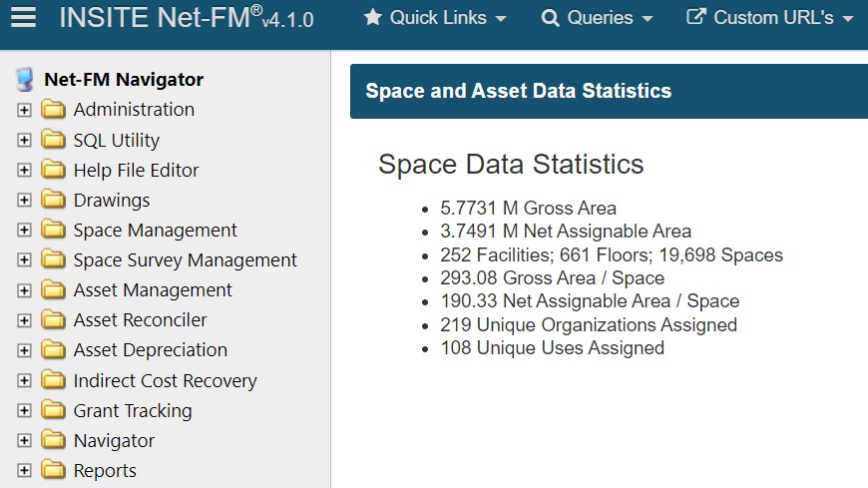
Task: Click '219 Unique Organizations Assigned' line
Action: 589,324
